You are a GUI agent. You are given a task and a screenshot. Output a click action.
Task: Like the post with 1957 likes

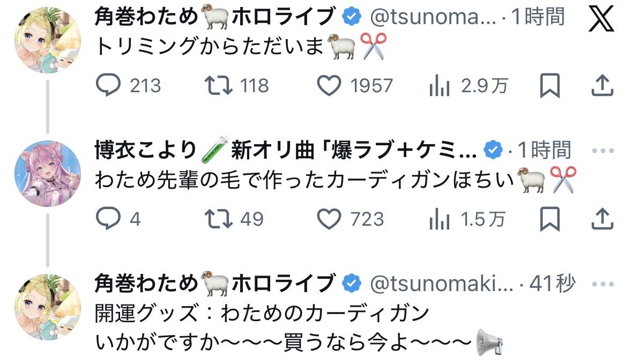click(329, 85)
